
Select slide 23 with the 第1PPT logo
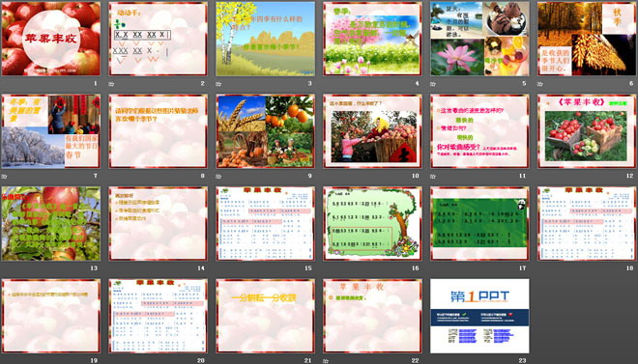tap(479, 316)
